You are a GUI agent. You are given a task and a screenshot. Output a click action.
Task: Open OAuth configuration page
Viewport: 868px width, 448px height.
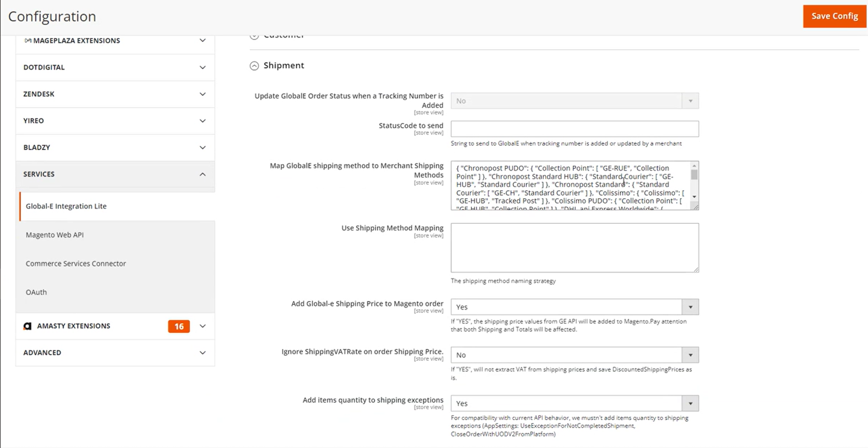tap(36, 292)
